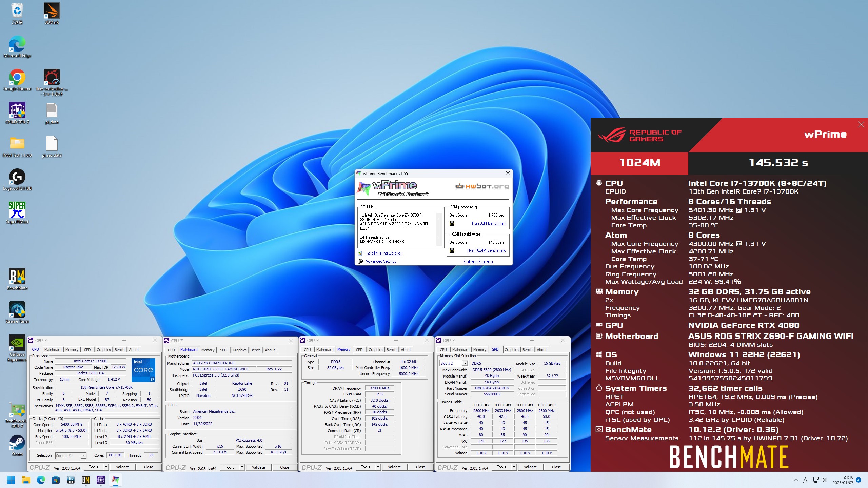868x488 pixels.
Task: Launch the Steam desktop shortcut
Action: coord(17,445)
